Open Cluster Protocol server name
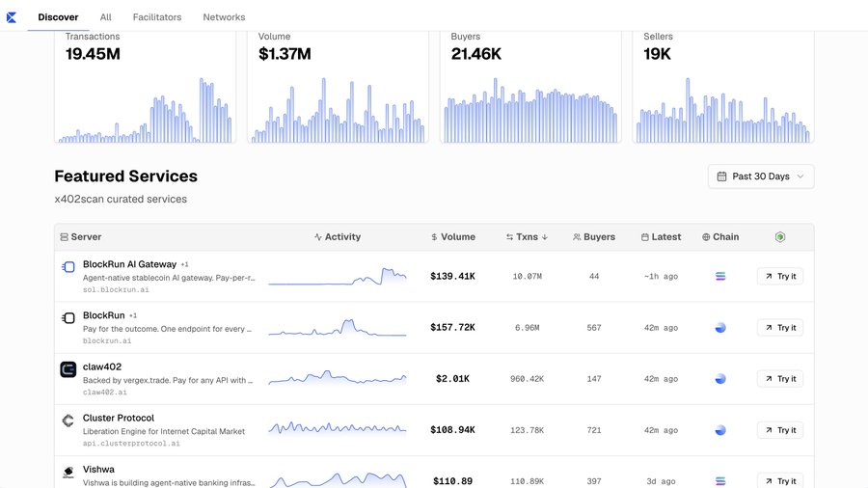 119,418
